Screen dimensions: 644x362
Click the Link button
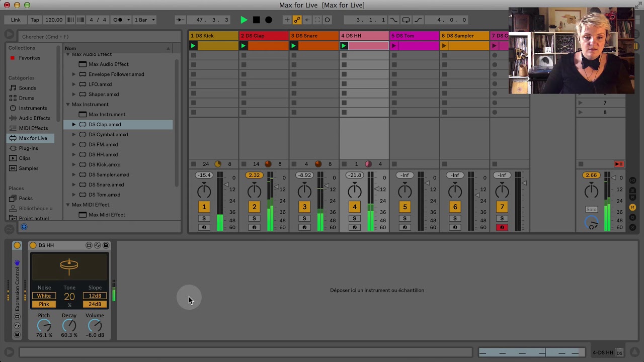point(16,20)
